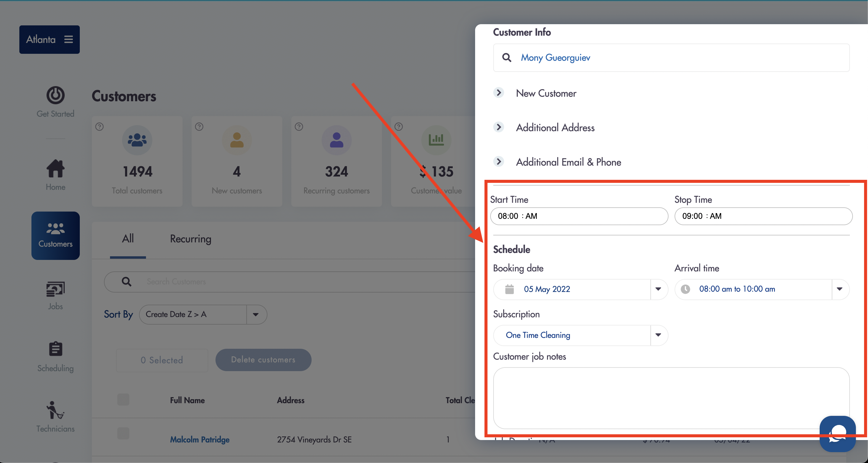The width and height of the screenshot is (868, 463).
Task: Click the 08:00 am to 10:00 am value
Action: pyautogui.click(x=737, y=289)
